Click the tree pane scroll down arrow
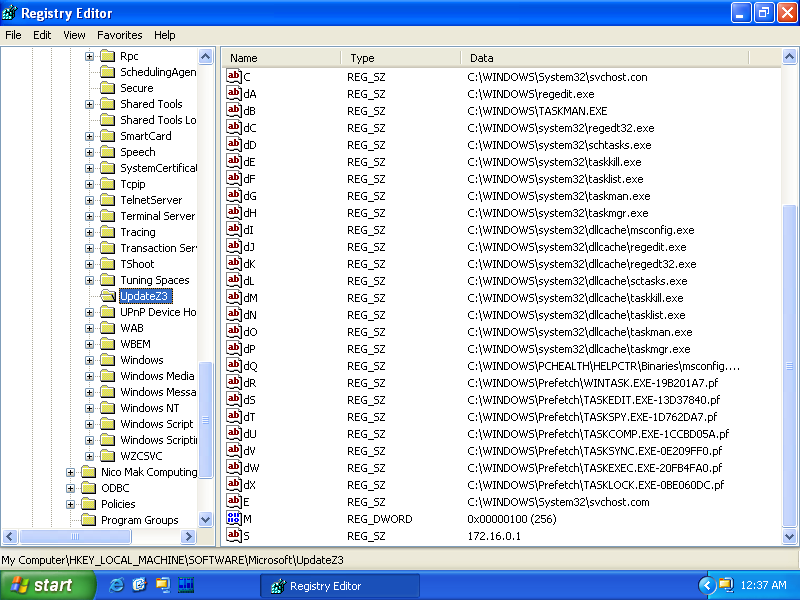Screen dimensions: 800x600 206,520
